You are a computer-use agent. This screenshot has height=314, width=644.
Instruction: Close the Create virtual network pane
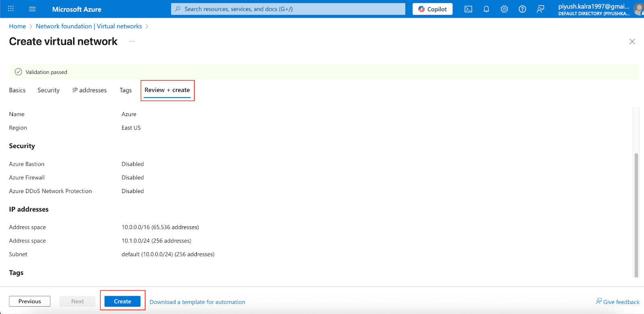pyautogui.click(x=632, y=42)
